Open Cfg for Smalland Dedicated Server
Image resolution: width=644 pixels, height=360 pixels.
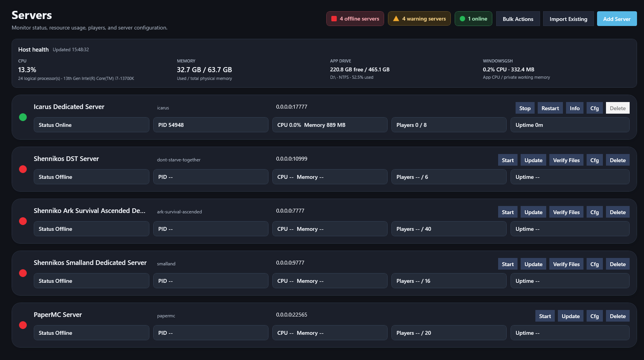pos(594,264)
